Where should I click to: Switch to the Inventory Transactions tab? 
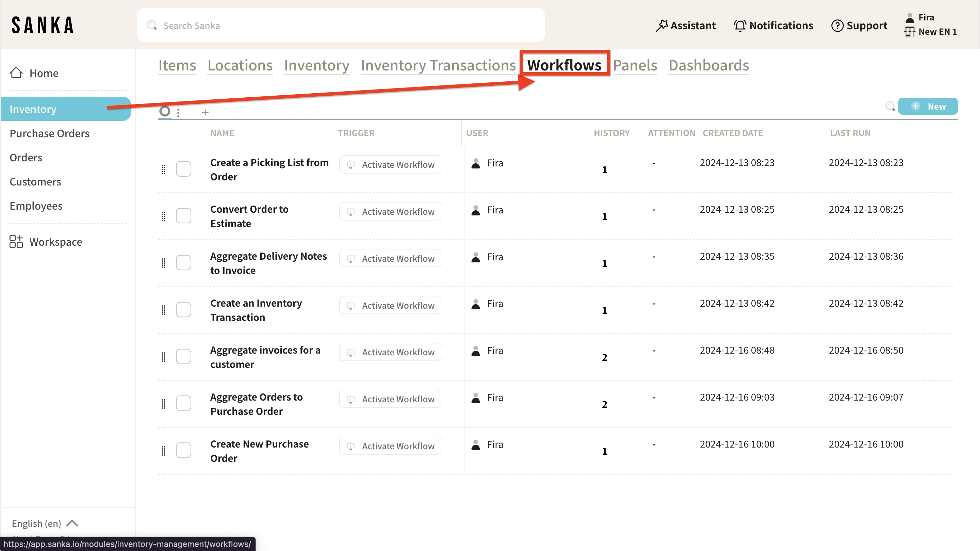pos(438,65)
